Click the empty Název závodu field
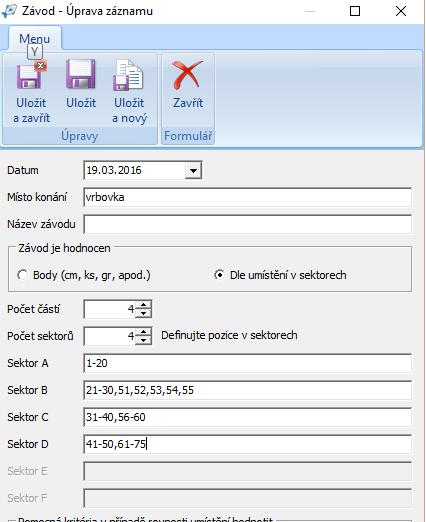Screen dimensions: 426x522 pos(248,224)
